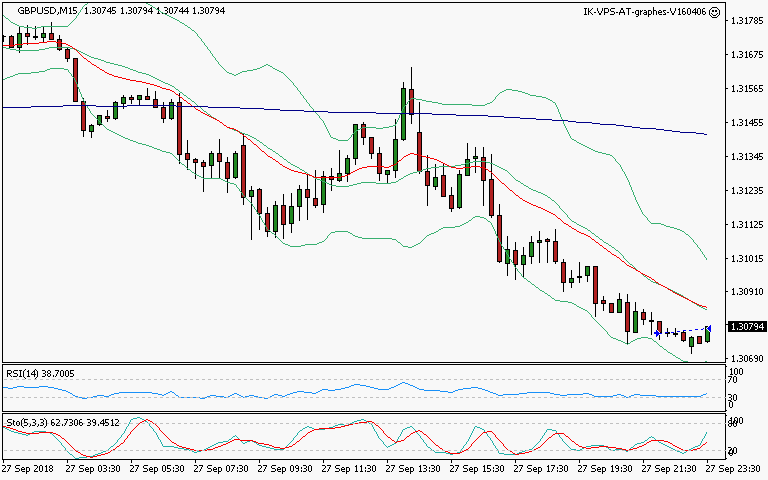768x480 pixels.
Task: Click the IK-VPS-AT-graphes-V160406 label
Action: pos(644,11)
